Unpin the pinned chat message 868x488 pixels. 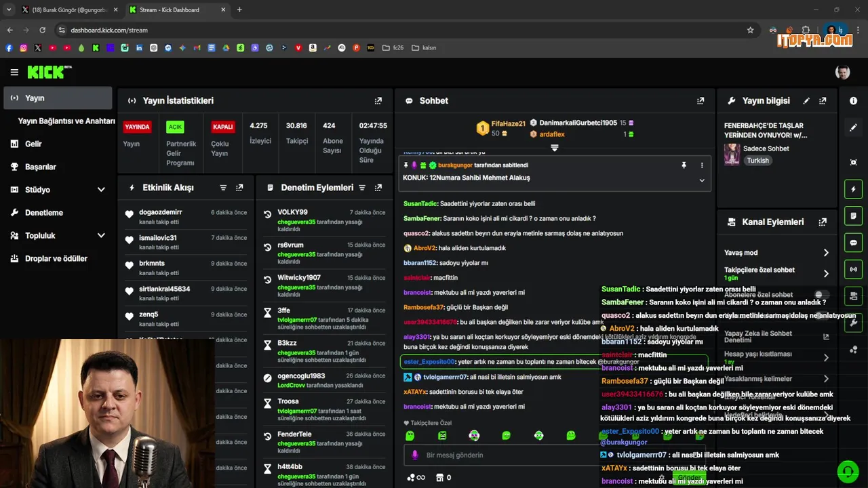click(x=684, y=165)
